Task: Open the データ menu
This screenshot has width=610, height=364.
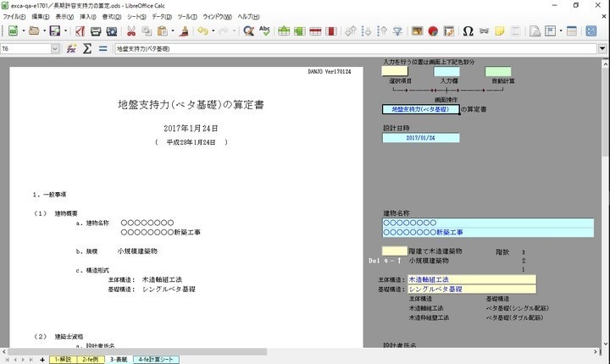Action: click(162, 17)
